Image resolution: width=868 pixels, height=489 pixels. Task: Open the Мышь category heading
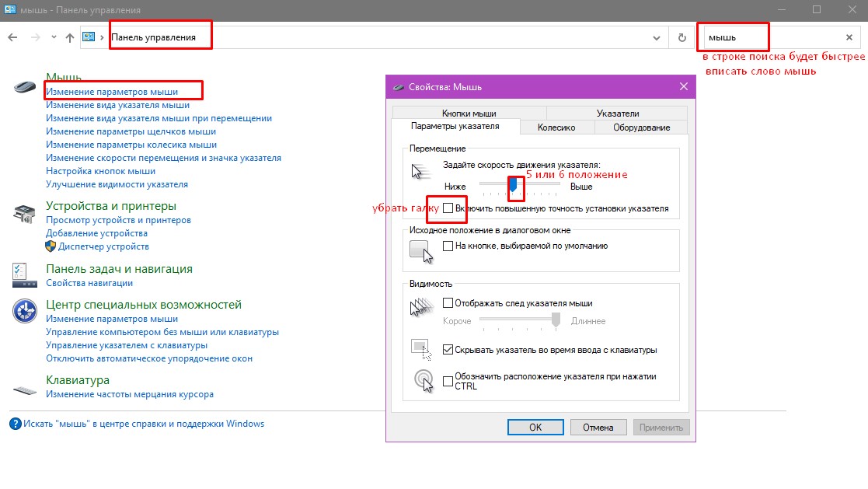[x=64, y=77]
